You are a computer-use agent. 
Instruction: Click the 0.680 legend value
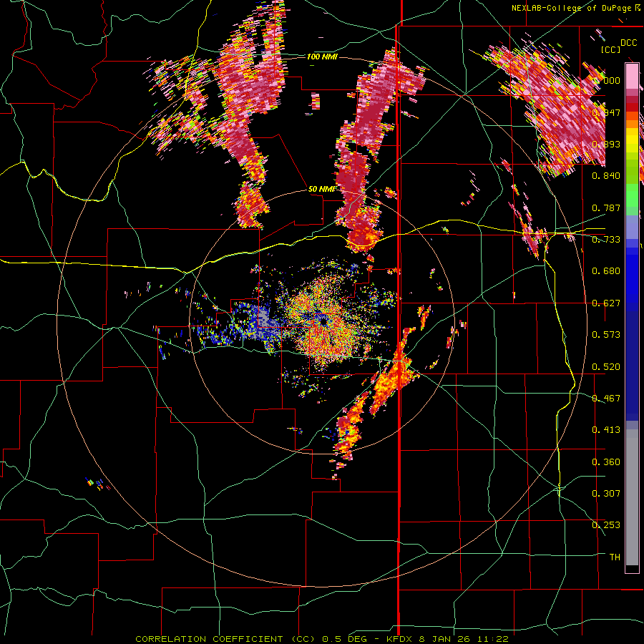pyautogui.click(x=606, y=271)
